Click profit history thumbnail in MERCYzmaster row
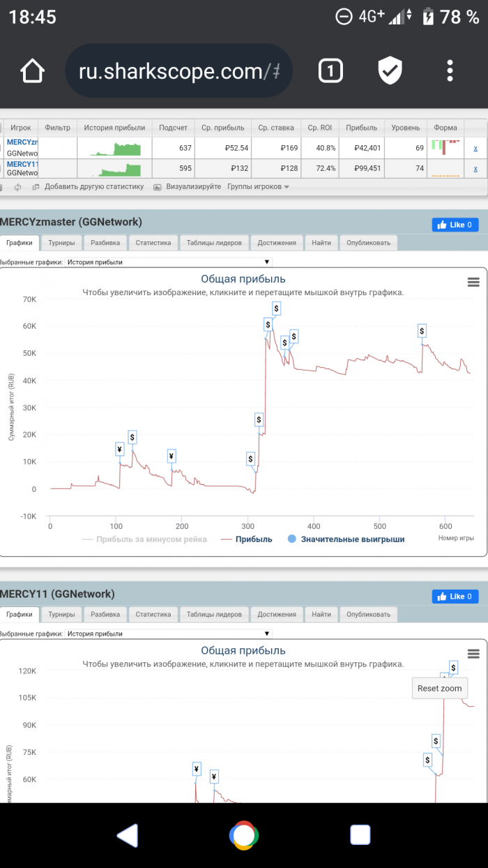The image size is (488, 868). (x=115, y=148)
